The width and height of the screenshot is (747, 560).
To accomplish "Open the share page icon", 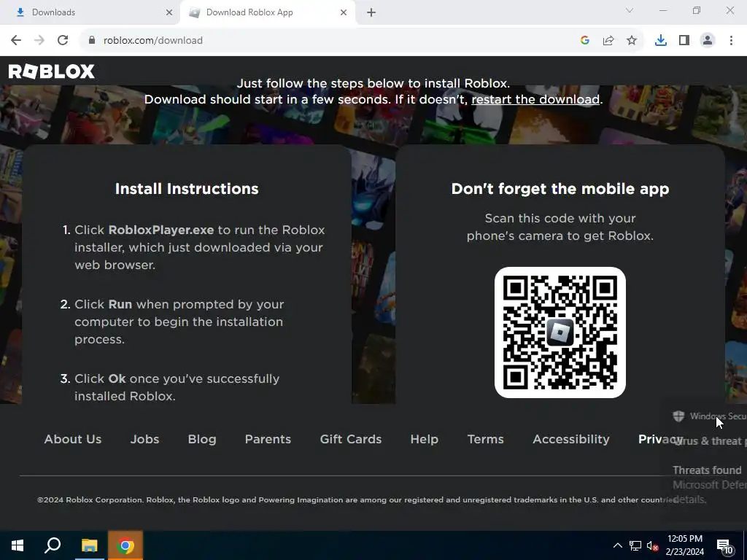I will click(x=608, y=41).
